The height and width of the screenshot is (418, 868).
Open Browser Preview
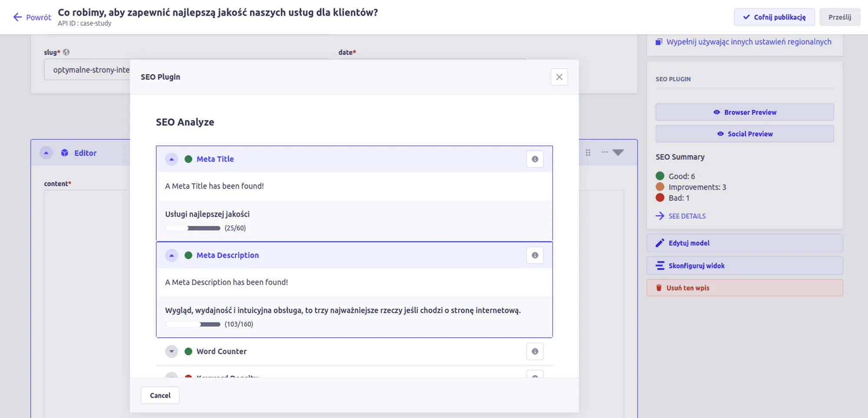pos(744,112)
